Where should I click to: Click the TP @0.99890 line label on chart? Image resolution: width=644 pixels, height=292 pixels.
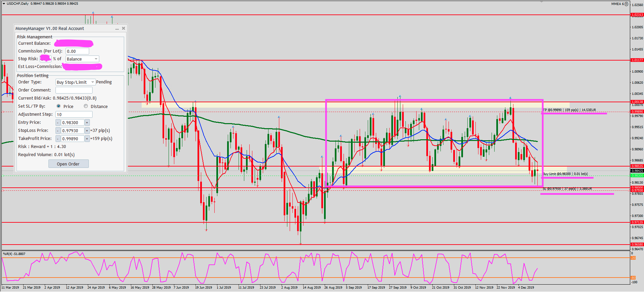(x=569, y=110)
